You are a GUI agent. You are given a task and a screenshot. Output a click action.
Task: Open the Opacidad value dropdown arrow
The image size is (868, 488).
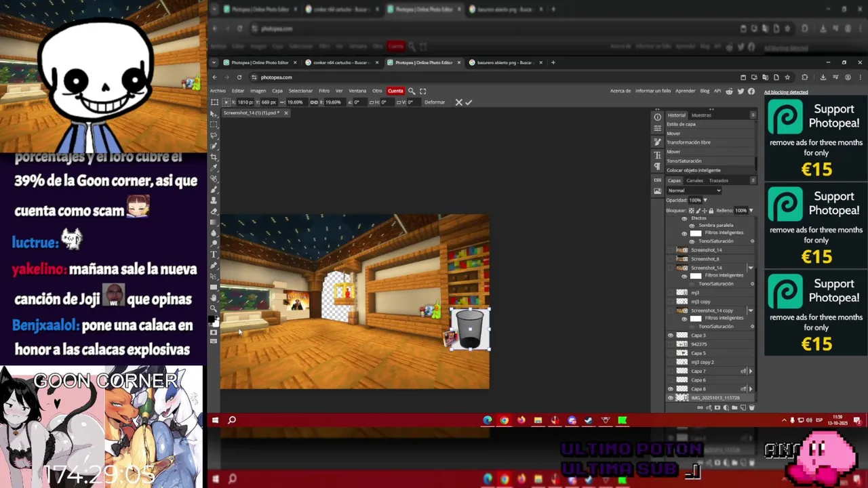pyautogui.click(x=705, y=200)
